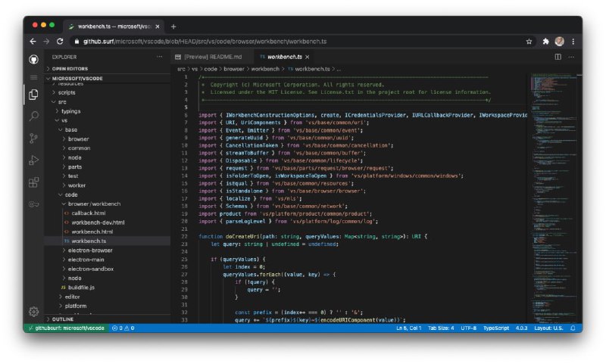Change Tab Size: 4 setting

441,328
